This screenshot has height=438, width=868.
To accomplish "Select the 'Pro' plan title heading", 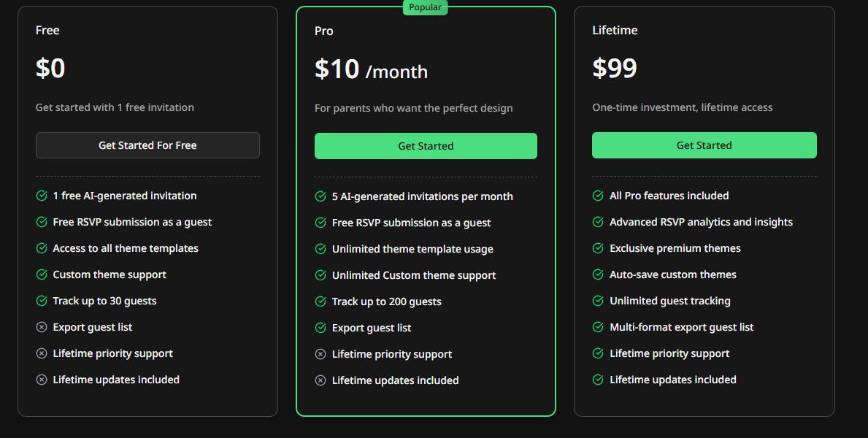I will [323, 31].
